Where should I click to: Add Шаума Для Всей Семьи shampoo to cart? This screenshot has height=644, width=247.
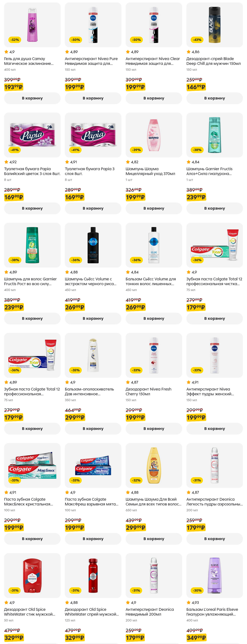154,539
